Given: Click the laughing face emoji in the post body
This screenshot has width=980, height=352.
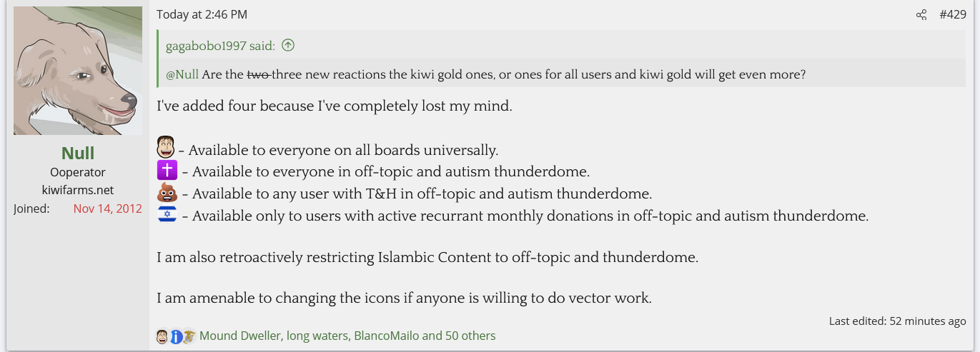Looking at the screenshot, I should pos(165,149).
